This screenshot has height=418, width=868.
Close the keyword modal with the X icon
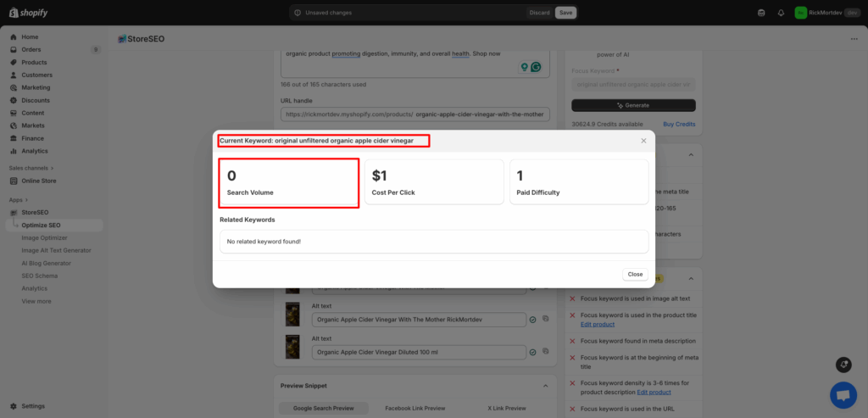coord(643,141)
